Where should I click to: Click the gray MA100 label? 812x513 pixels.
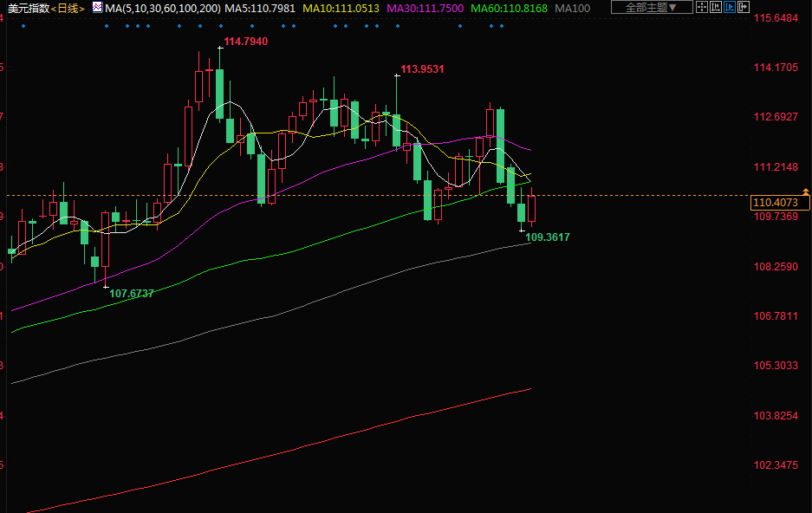(572, 8)
